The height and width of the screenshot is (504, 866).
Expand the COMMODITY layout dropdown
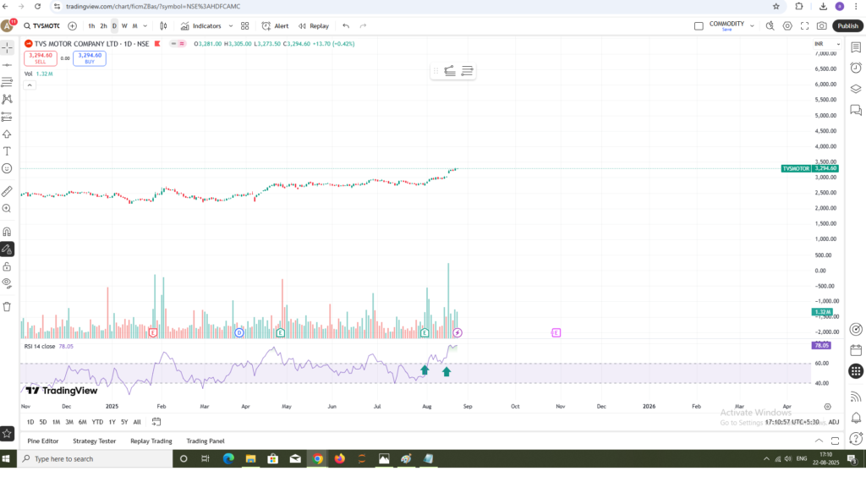(752, 26)
